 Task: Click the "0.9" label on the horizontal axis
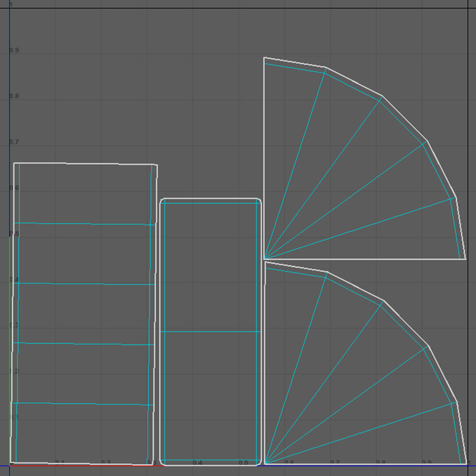tap(427, 462)
